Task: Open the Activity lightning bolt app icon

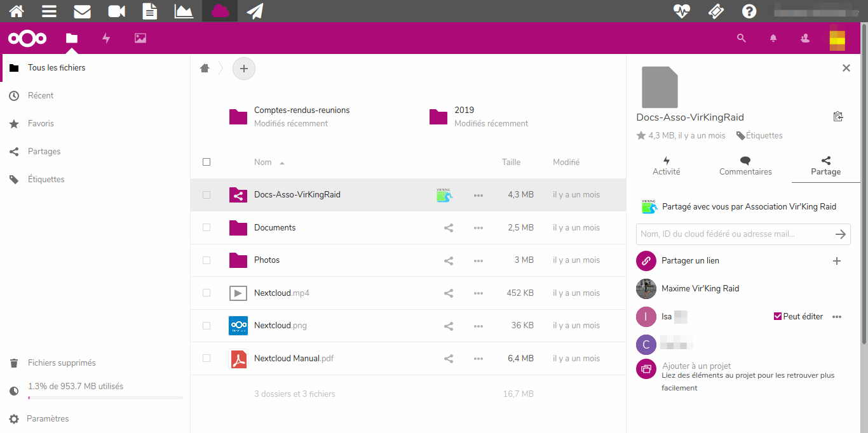Action: pyautogui.click(x=106, y=38)
